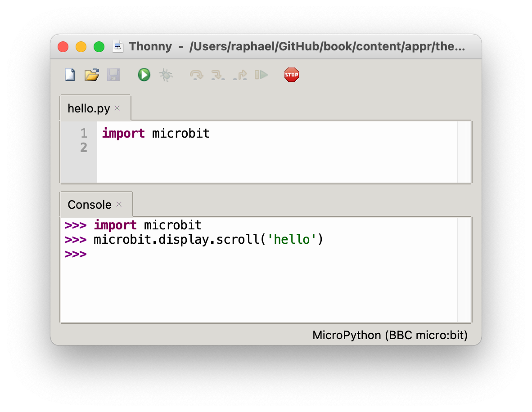Click the Step out debug icon

click(240, 75)
